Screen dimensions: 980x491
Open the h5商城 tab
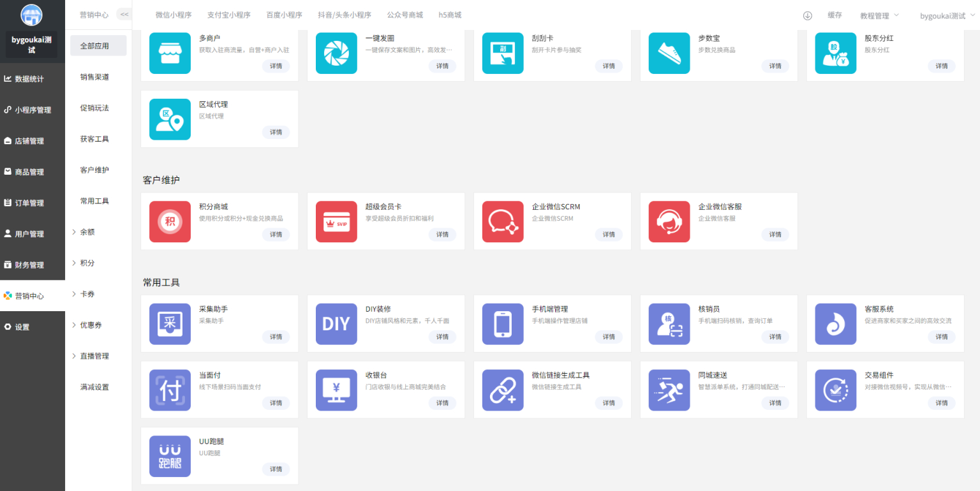[450, 14]
